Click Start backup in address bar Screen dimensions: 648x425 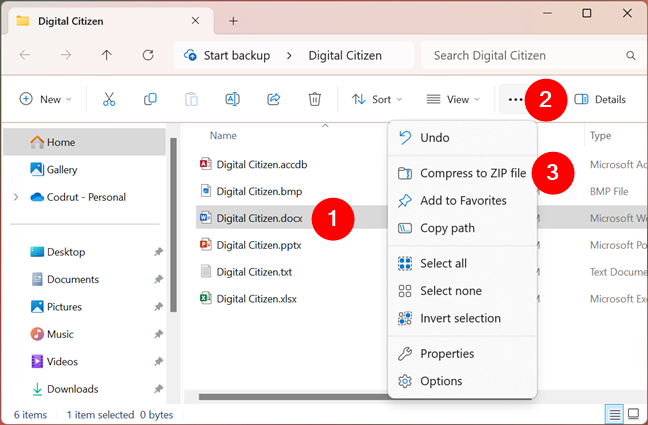tap(237, 55)
